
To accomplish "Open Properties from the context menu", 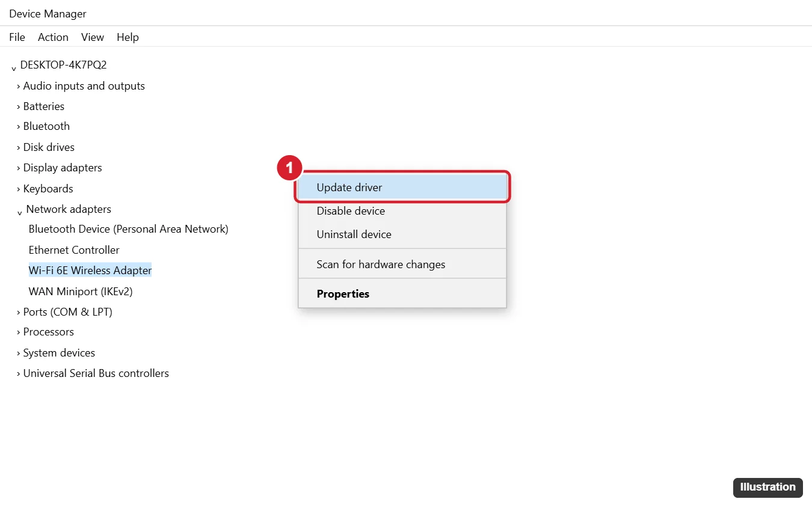I will coord(402,294).
